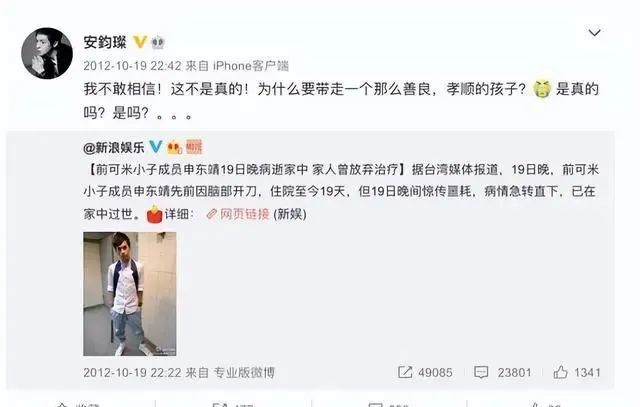Click the 2012-10-19 22:42 timestamp

point(132,66)
